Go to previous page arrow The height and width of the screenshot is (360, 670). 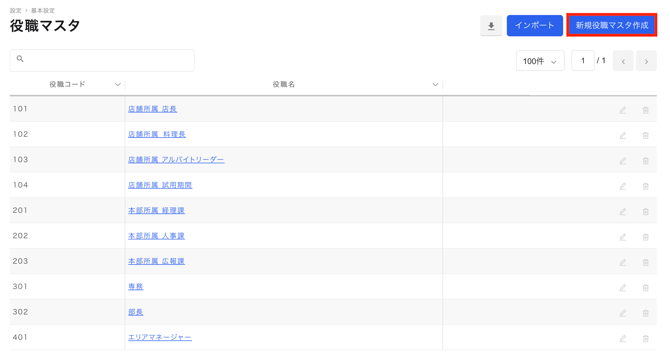coord(623,61)
